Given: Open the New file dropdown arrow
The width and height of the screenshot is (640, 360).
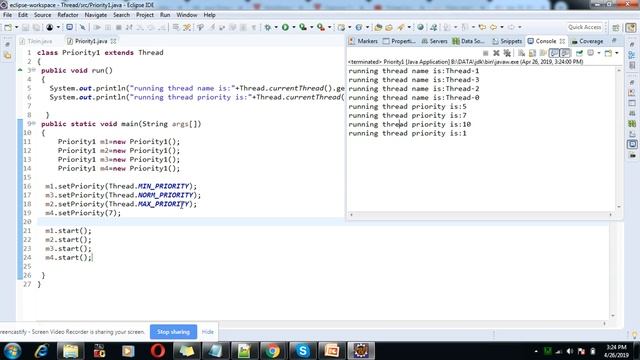Looking at the screenshot, I should [16, 27].
